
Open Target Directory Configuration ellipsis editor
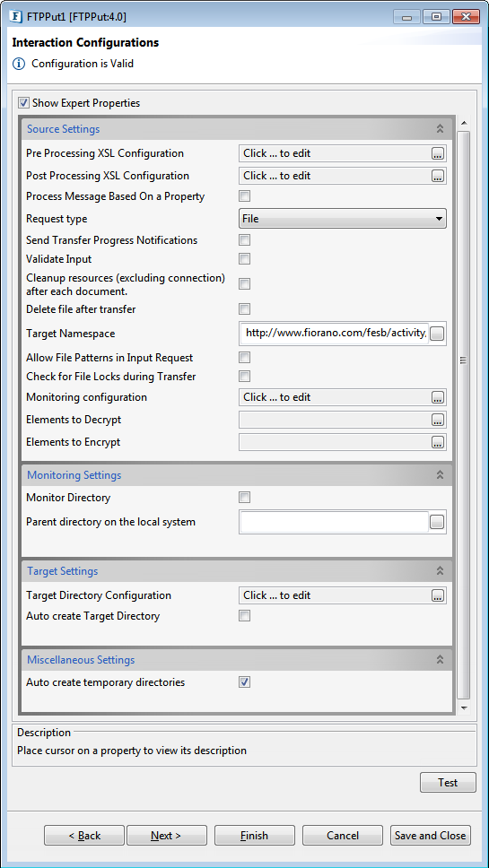[438, 595]
